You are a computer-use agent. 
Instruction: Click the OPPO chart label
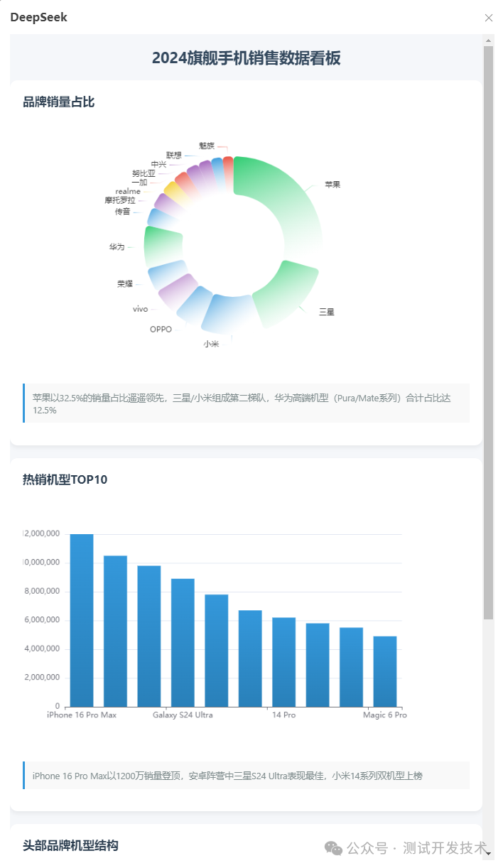(161, 329)
